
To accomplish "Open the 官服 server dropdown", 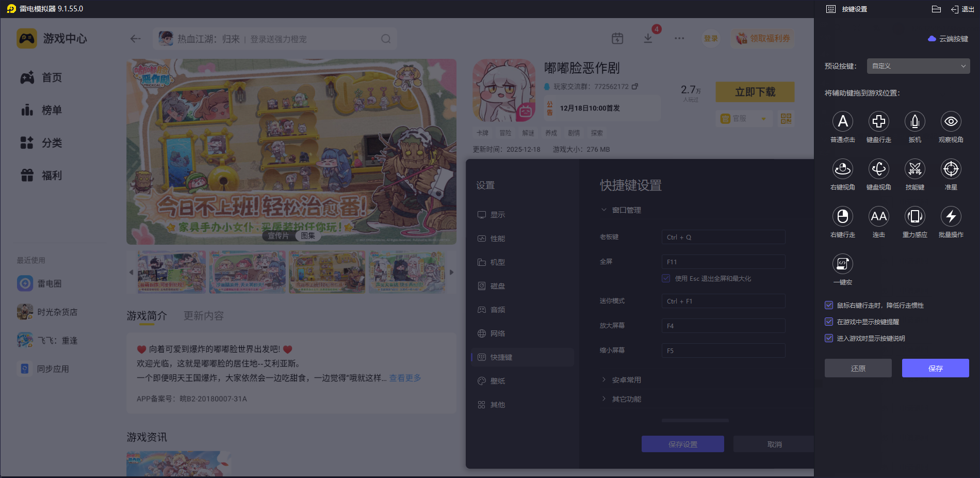I will [x=744, y=119].
